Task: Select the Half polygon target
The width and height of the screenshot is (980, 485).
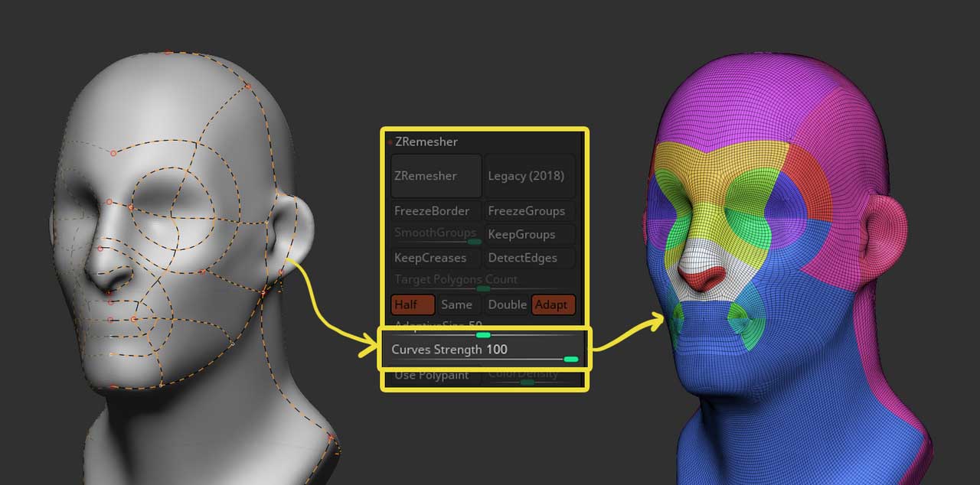Action: click(413, 304)
